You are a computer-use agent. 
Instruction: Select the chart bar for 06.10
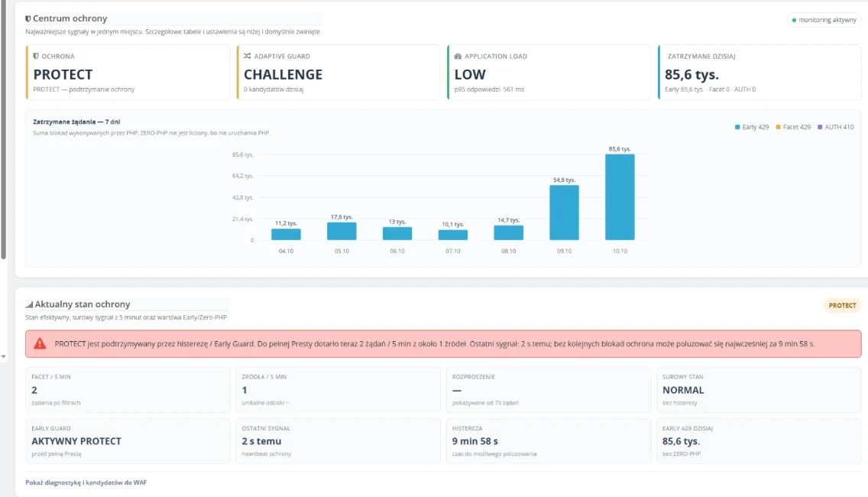pyautogui.click(x=397, y=233)
